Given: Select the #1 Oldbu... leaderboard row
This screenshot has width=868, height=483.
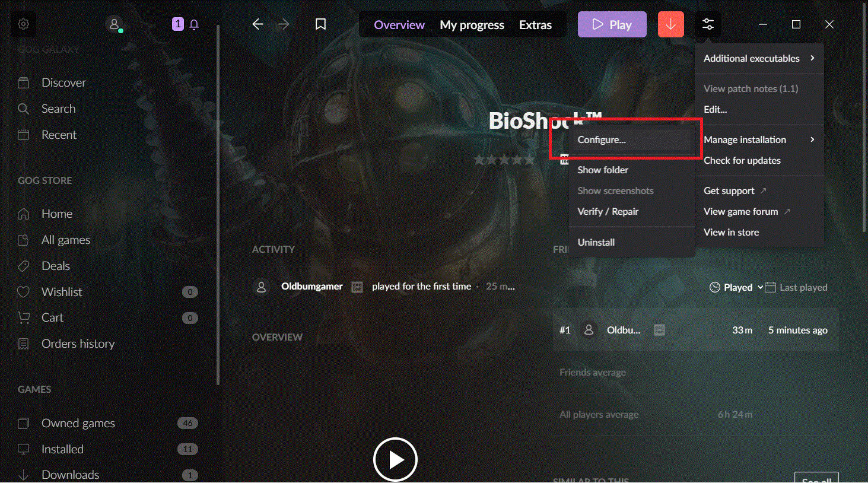Looking at the screenshot, I should (x=695, y=330).
